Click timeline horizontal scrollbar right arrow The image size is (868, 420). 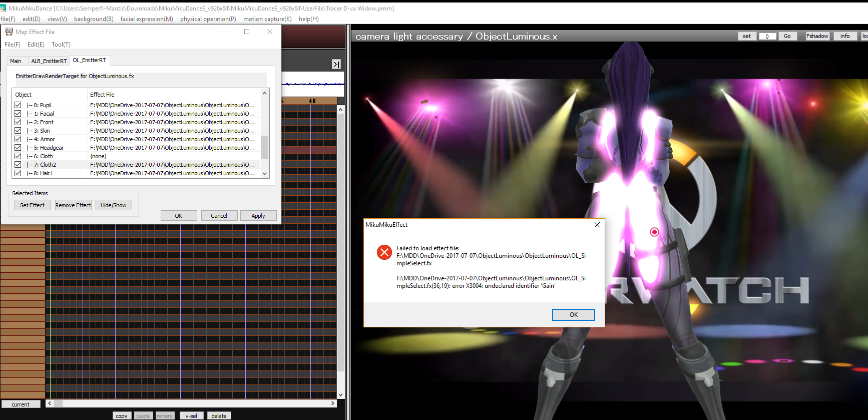pyautogui.click(x=333, y=403)
